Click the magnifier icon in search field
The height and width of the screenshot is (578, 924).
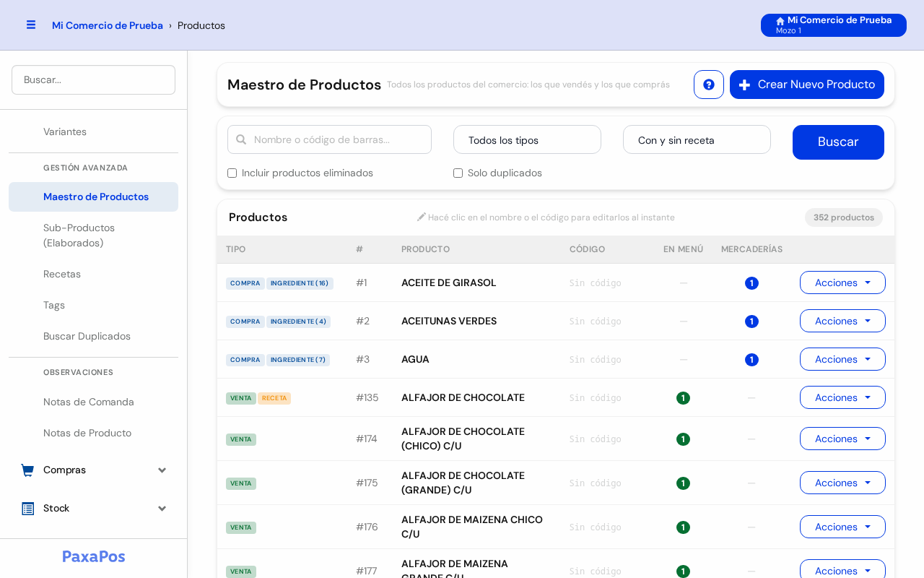[x=241, y=139]
